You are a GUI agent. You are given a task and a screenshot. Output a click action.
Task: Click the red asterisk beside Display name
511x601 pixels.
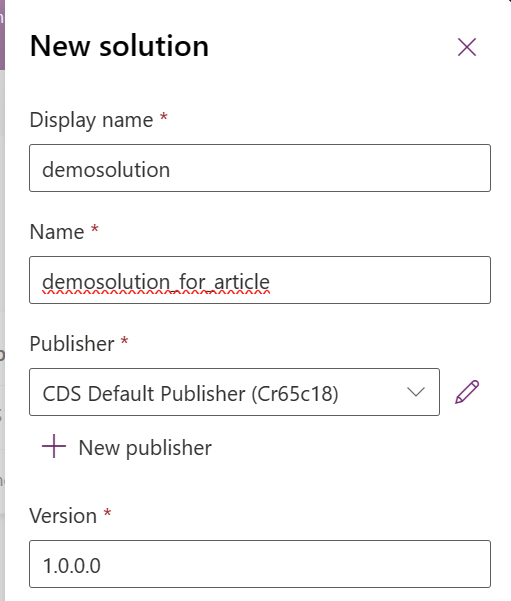tap(164, 116)
